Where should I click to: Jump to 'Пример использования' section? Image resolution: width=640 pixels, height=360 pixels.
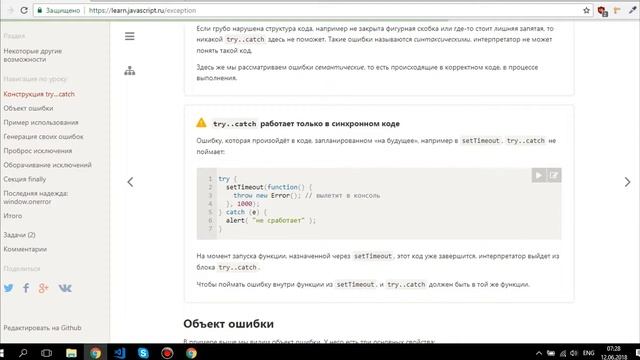click(x=41, y=122)
